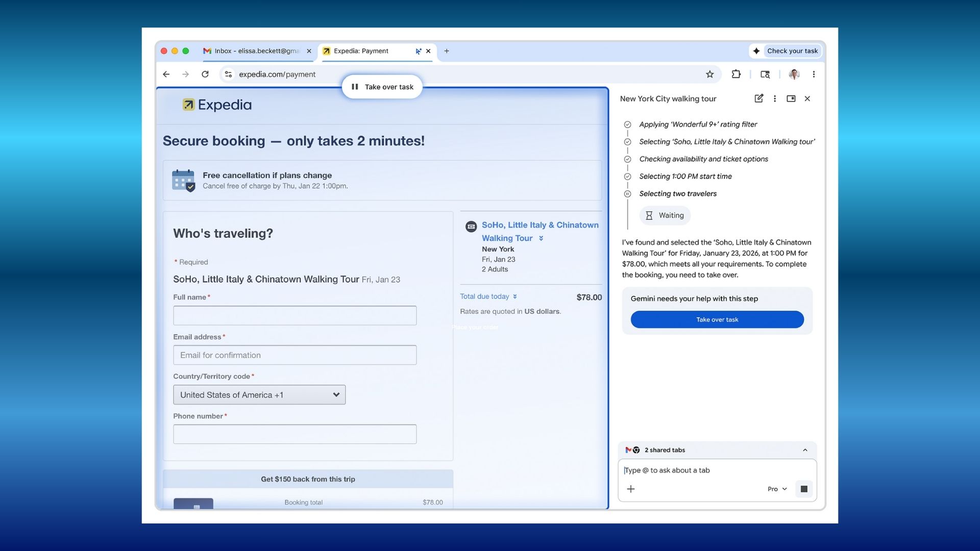This screenshot has height=551, width=980.
Task: Click floating pause Take over task pill
Action: click(382, 87)
